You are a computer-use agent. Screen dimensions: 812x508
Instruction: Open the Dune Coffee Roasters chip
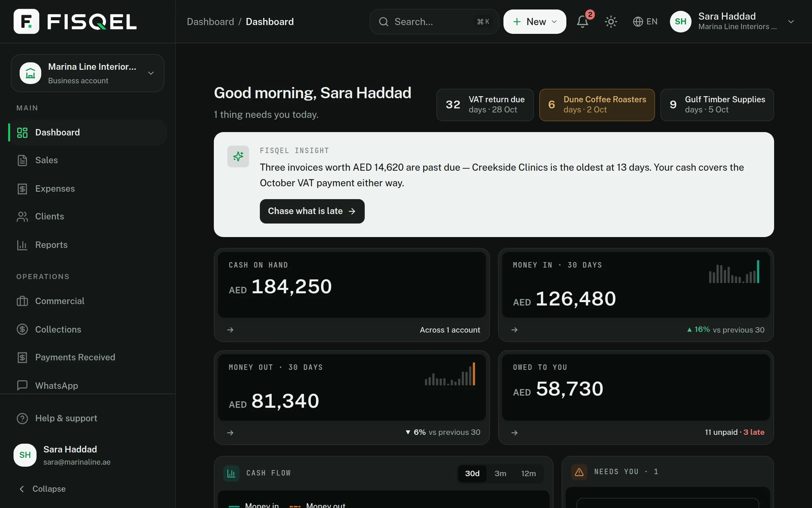(597, 105)
